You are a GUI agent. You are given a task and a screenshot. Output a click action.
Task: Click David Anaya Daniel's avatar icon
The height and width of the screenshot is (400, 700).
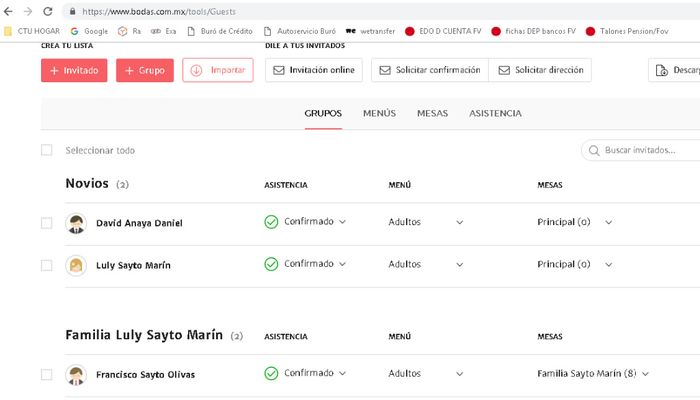coord(76,223)
